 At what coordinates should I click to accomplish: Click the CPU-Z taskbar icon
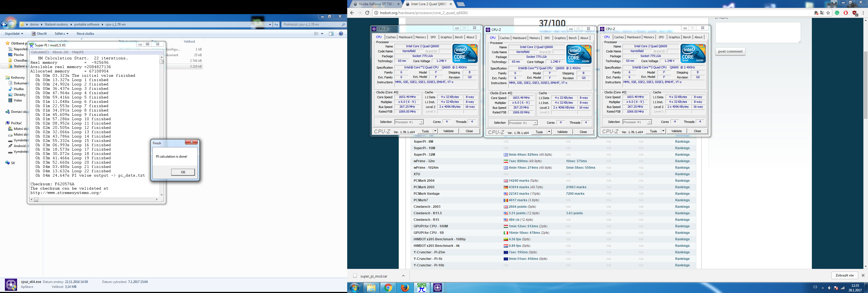437,288
